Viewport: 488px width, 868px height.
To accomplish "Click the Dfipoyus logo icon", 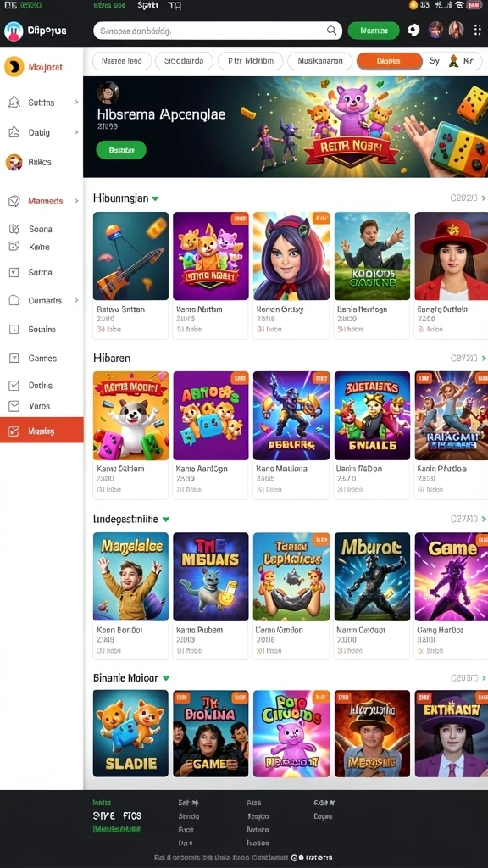I will coord(14,31).
